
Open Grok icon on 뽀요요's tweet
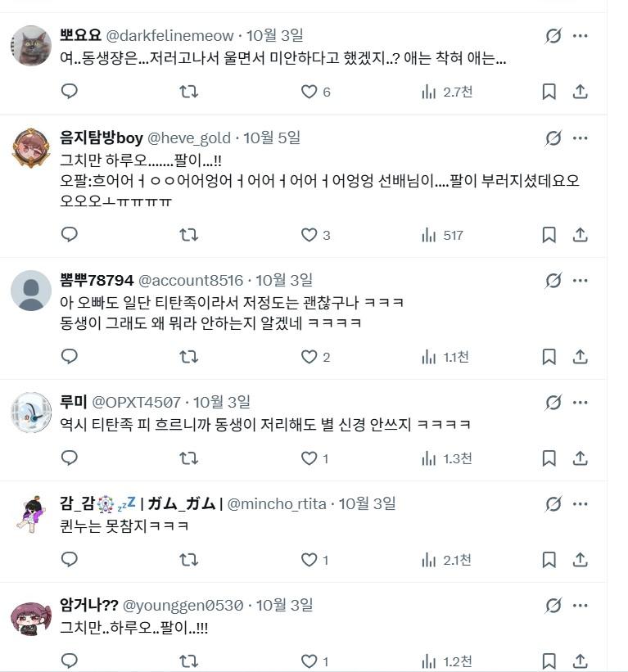553,36
